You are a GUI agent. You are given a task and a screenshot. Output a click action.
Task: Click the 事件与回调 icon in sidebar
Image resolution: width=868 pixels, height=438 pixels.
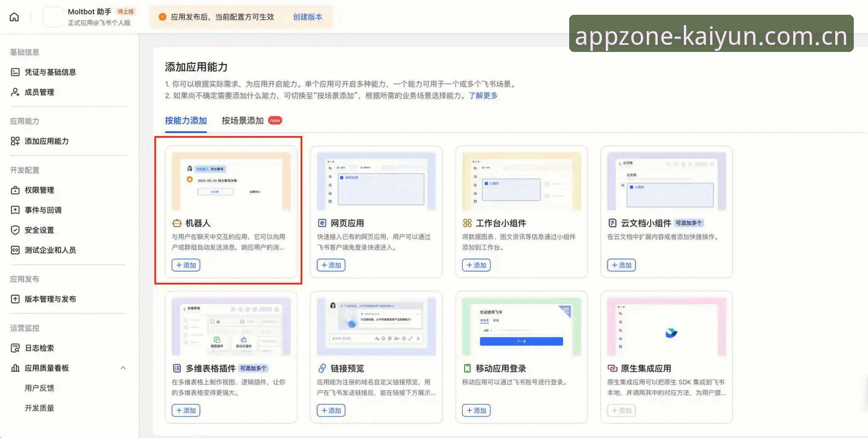coord(15,210)
